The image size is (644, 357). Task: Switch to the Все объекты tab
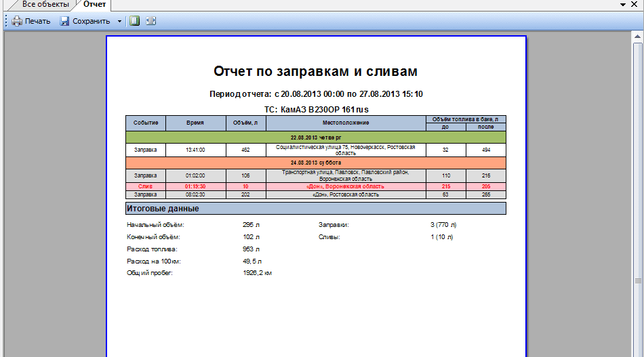(45, 5)
